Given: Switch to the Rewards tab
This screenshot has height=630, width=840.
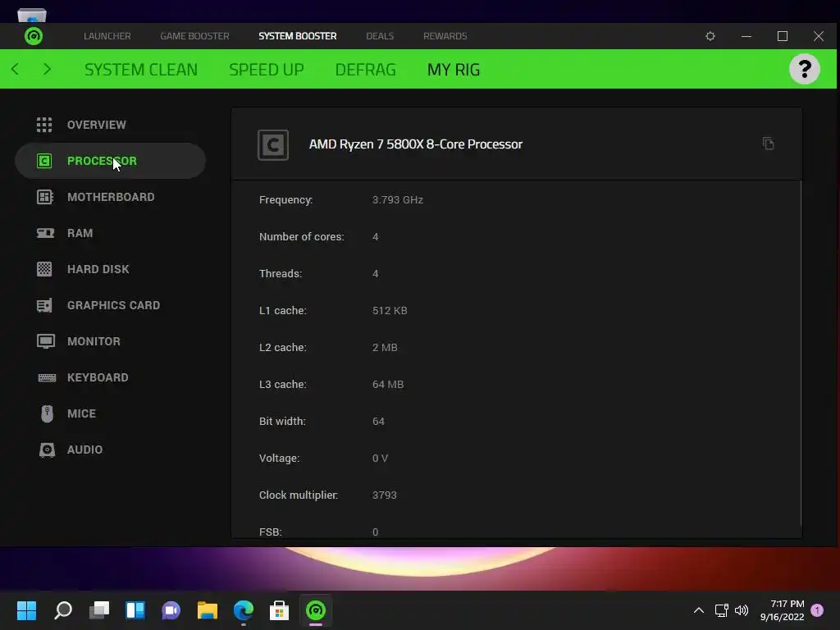Looking at the screenshot, I should (x=445, y=36).
